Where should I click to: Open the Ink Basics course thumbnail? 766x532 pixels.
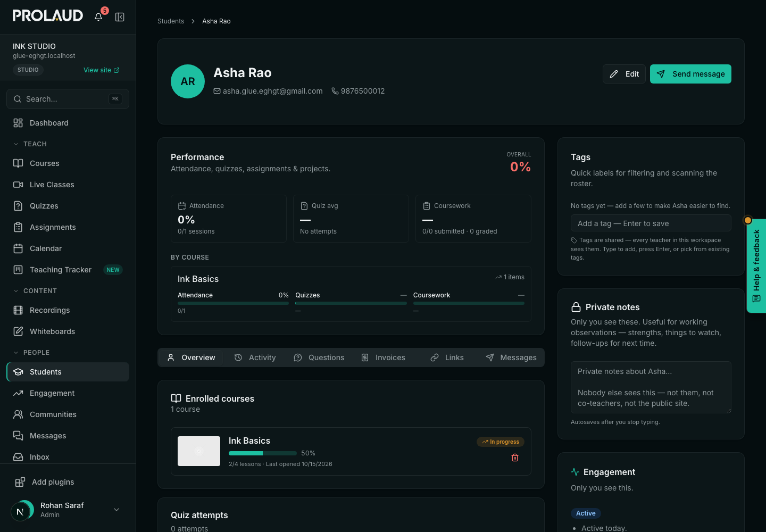pos(199,451)
